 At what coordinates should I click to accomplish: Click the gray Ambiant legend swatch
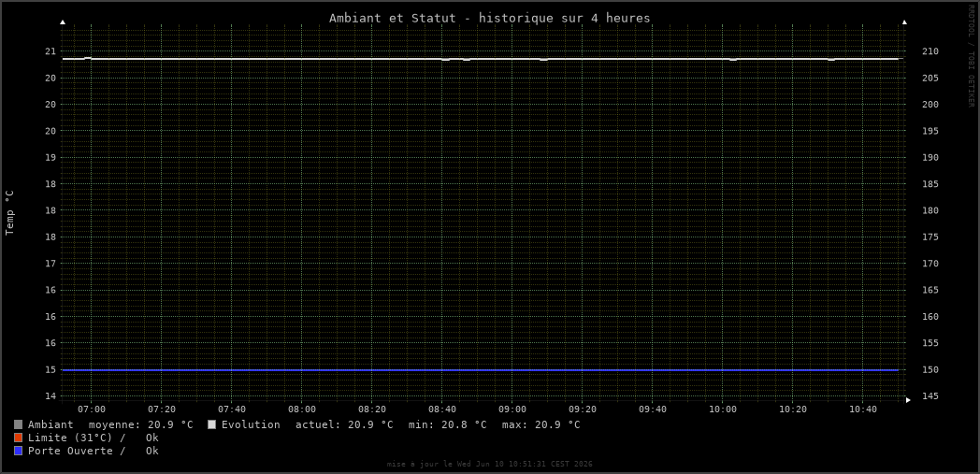tap(18, 424)
